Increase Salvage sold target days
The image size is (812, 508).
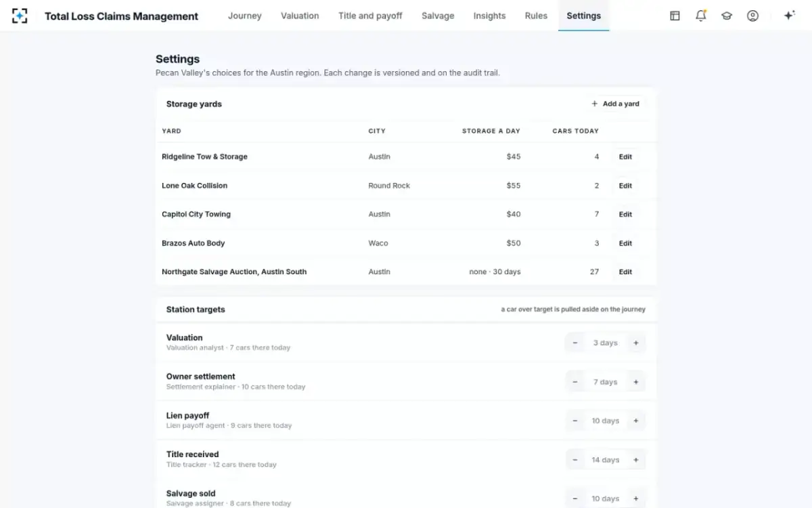point(636,499)
